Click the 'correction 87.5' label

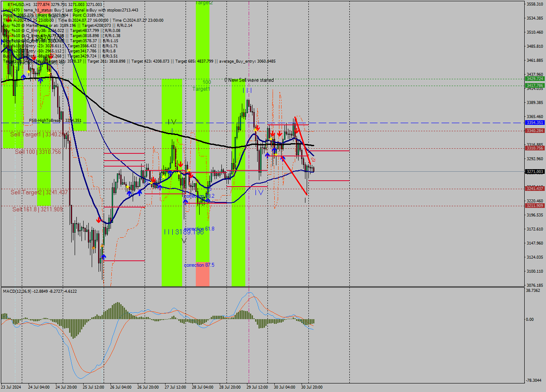[199, 265]
